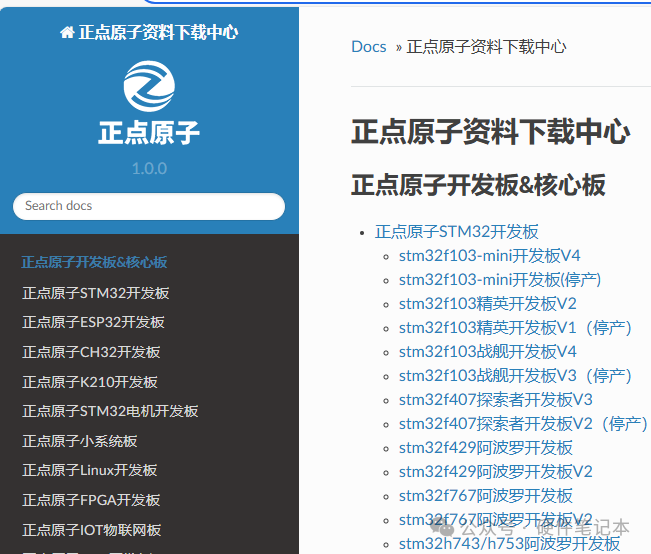
Task: Open 正点原子ESP32开发板 in sidebar
Action: pyautogui.click(x=94, y=322)
